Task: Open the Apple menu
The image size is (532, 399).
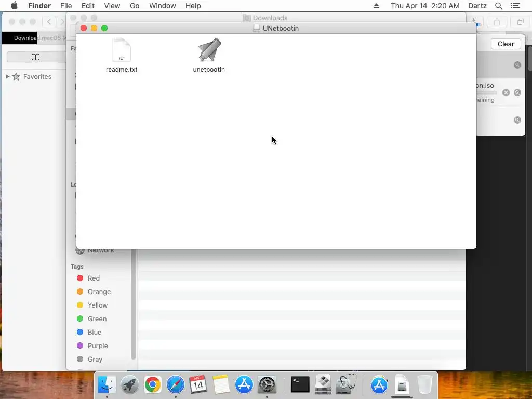Action: click(x=14, y=6)
